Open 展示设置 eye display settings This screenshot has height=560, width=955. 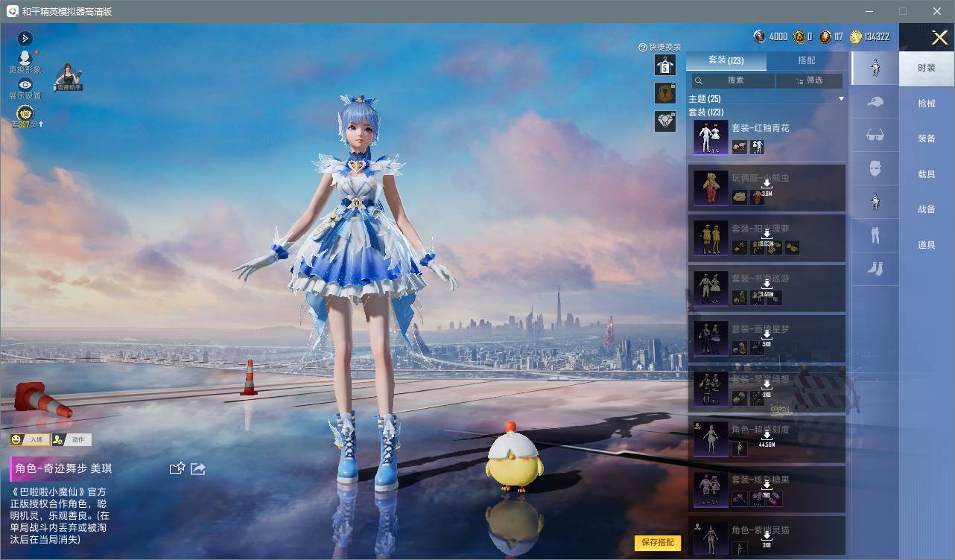25,84
